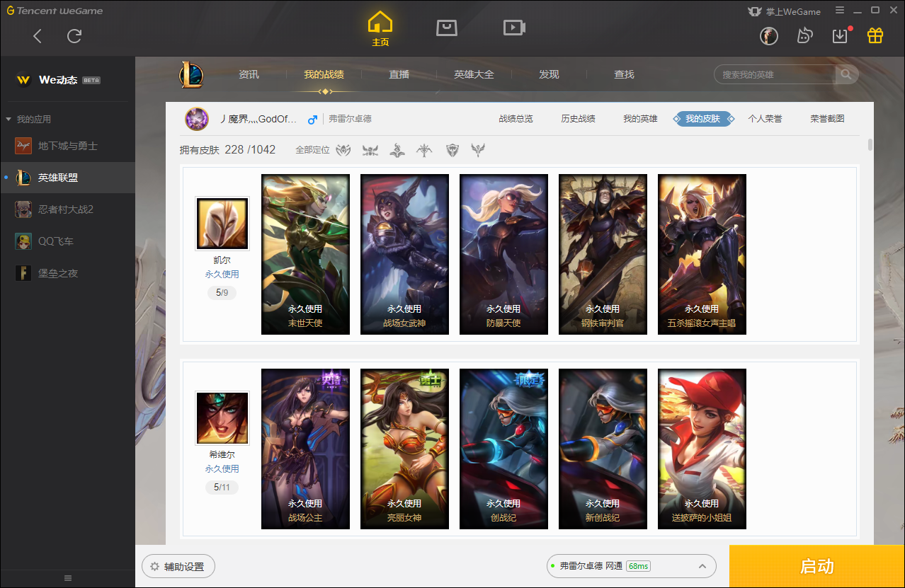Click the sidebar bottom collapse handle
Viewport: 905px width, 588px height.
(68, 578)
